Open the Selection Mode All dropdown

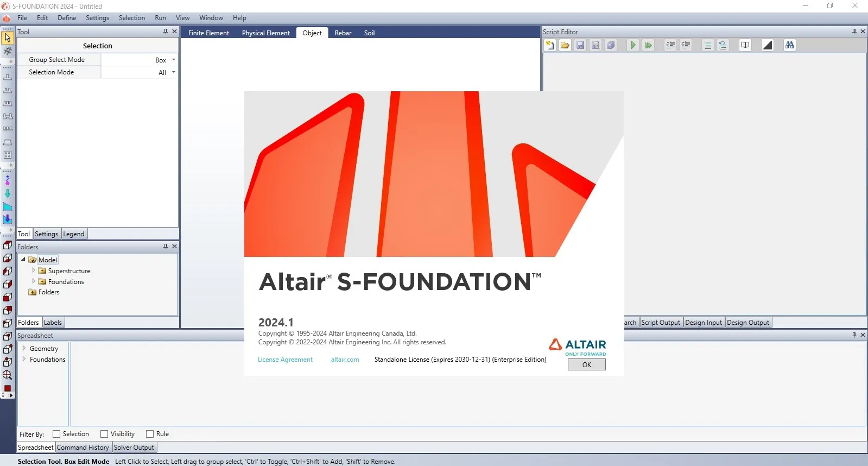[x=140, y=72]
